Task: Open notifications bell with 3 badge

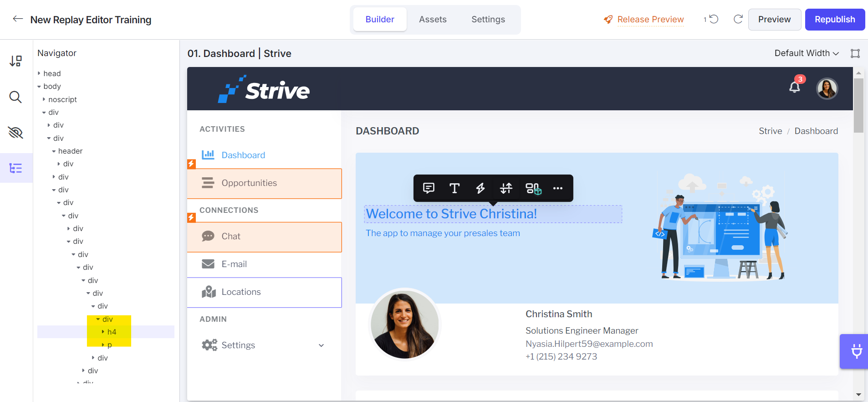Action: pyautogui.click(x=795, y=87)
